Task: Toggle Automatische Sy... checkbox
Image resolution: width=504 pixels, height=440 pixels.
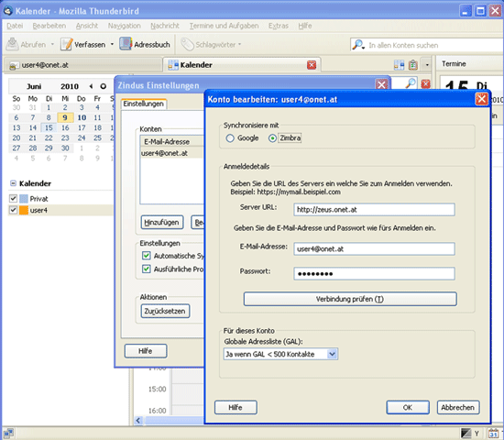Action: 147,256
